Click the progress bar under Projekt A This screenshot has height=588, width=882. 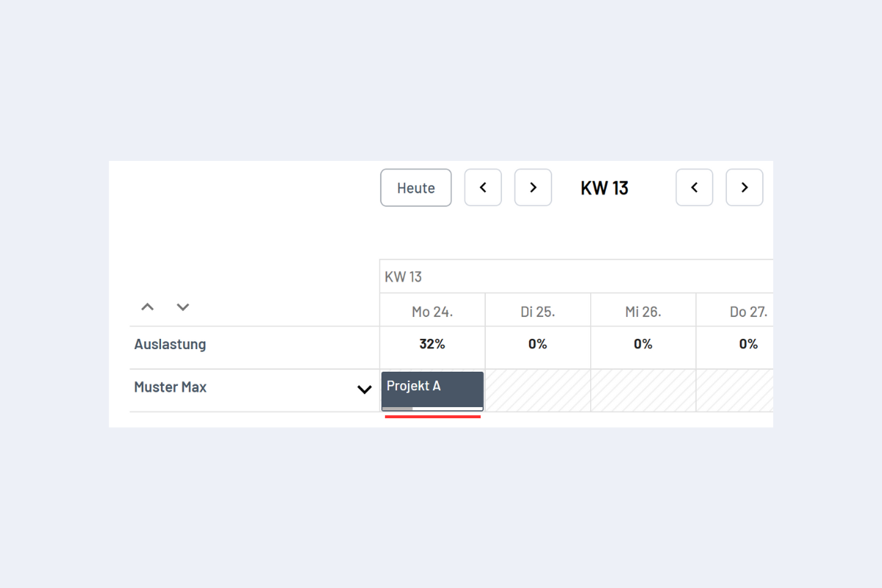pos(432,409)
